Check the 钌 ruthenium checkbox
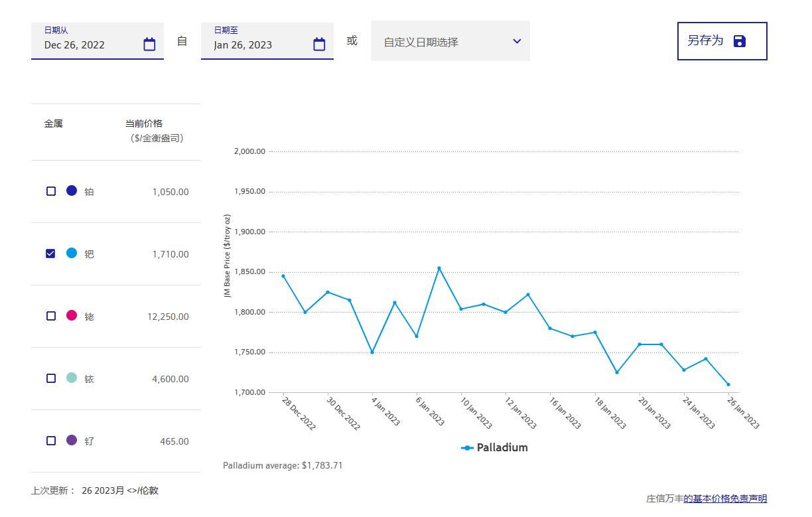 pyautogui.click(x=51, y=441)
